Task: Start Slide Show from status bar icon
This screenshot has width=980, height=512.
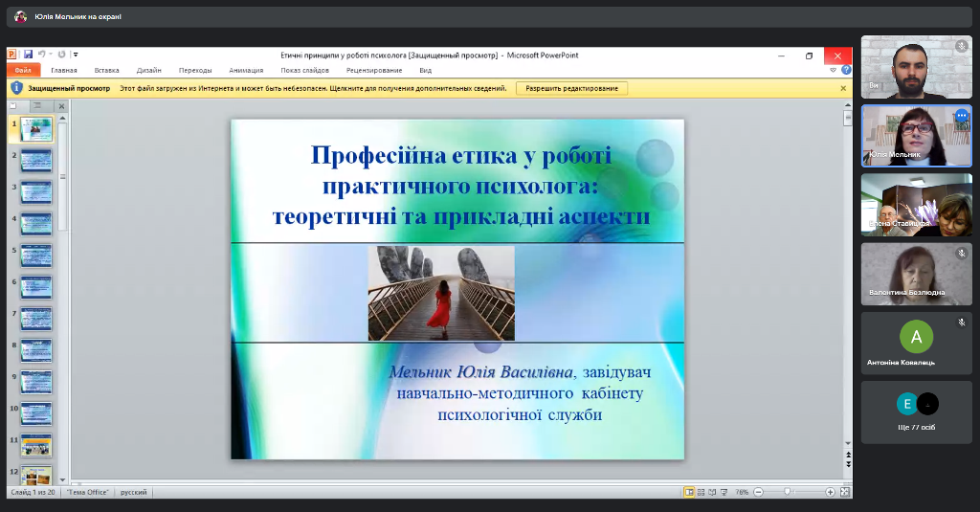Action: [x=725, y=492]
